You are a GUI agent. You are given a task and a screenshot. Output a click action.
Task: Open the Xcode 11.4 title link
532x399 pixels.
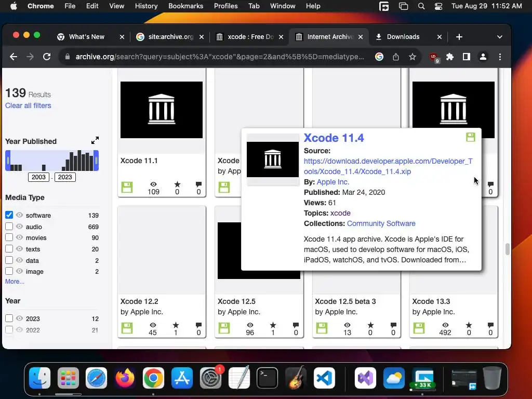334,138
